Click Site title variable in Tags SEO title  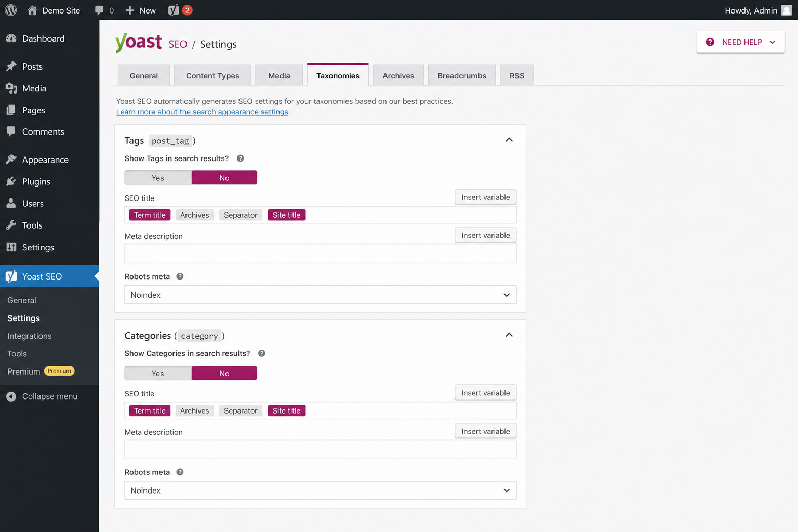point(287,215)
